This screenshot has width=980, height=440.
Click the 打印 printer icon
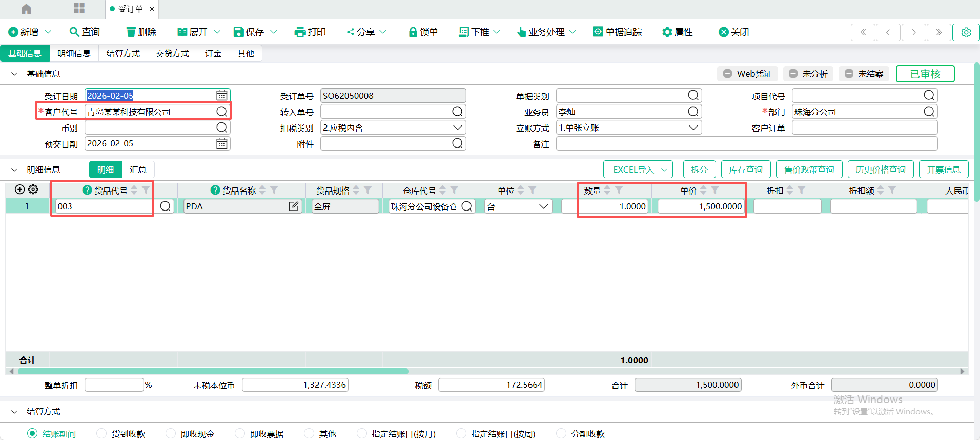[x=300, y=32]
